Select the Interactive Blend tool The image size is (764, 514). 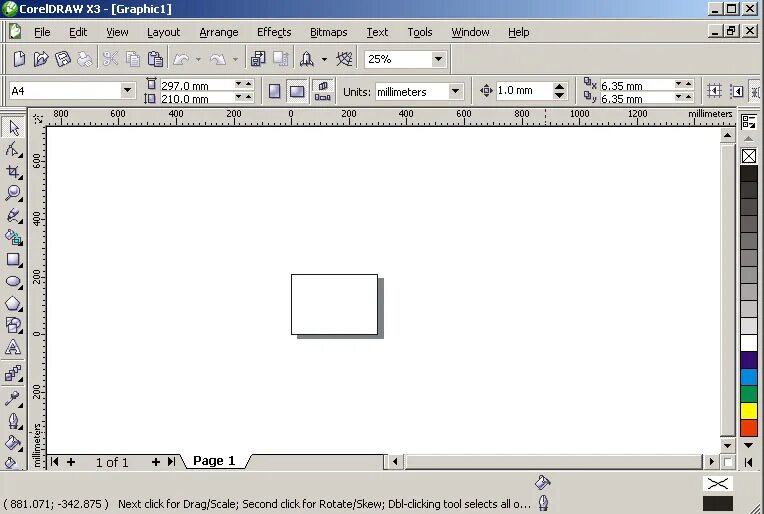(13, 373)
